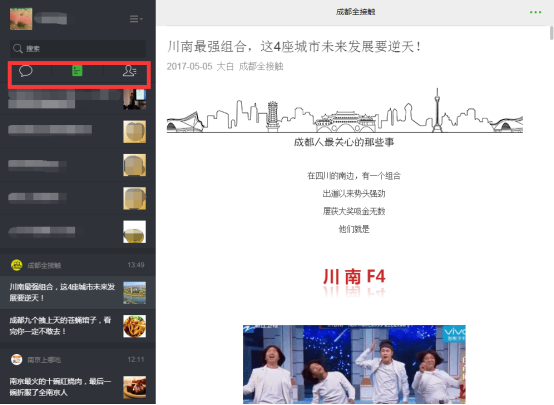This screenshot has height=405, width=554.
Task: Focus the search input field
Action: pos(77,48)
